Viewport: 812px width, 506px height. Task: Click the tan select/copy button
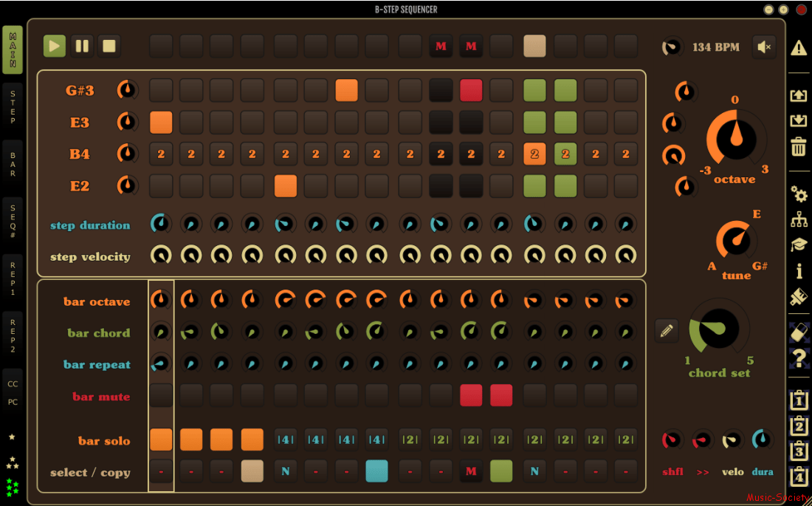[x=252, y=471]
